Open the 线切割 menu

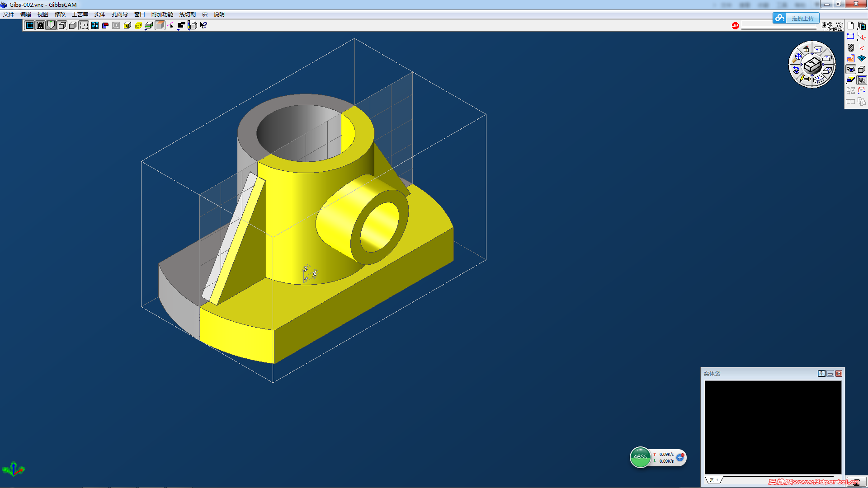click(188, 14)
